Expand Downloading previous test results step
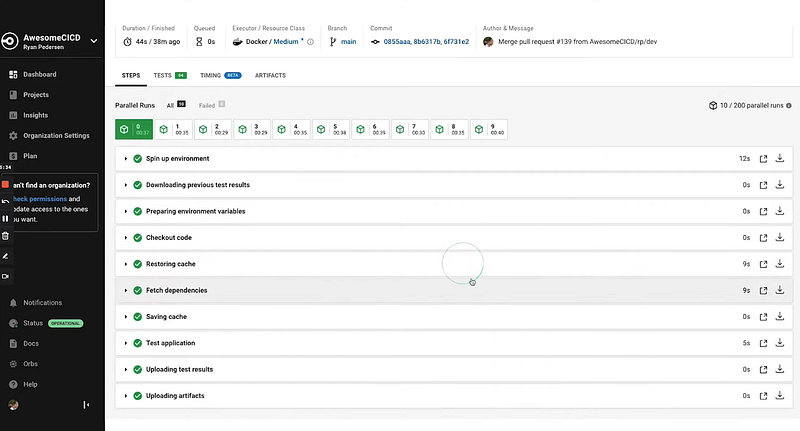The height and width of the screenshot is (431, 800). point(126,185)
